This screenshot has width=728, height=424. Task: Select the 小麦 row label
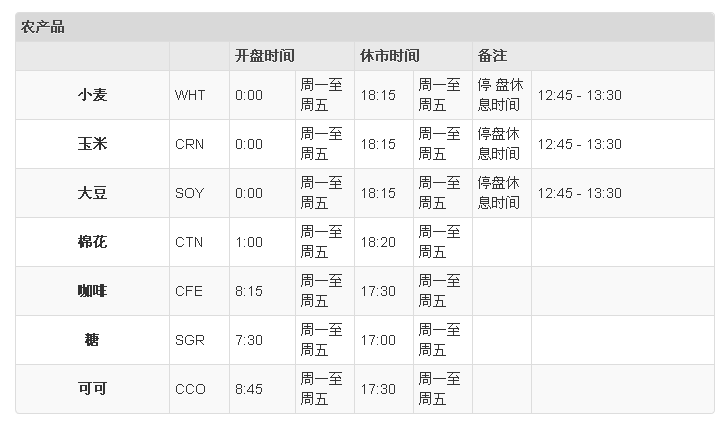tap(92, 95)
